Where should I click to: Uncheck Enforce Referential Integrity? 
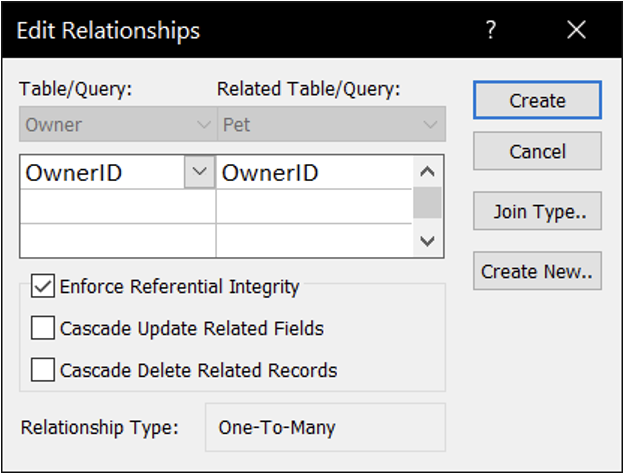(43, 287)
